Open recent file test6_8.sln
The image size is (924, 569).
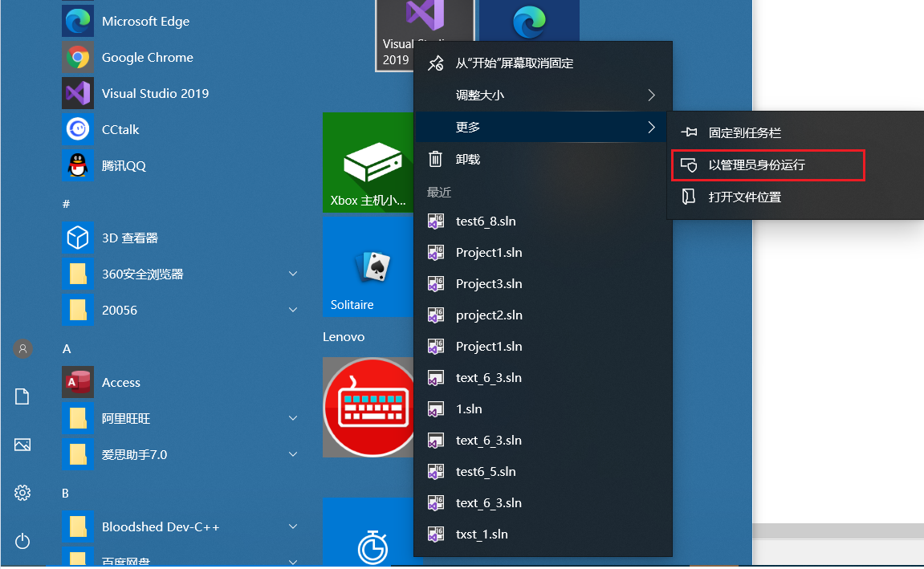pyautogui.click(x=543, y=221)
